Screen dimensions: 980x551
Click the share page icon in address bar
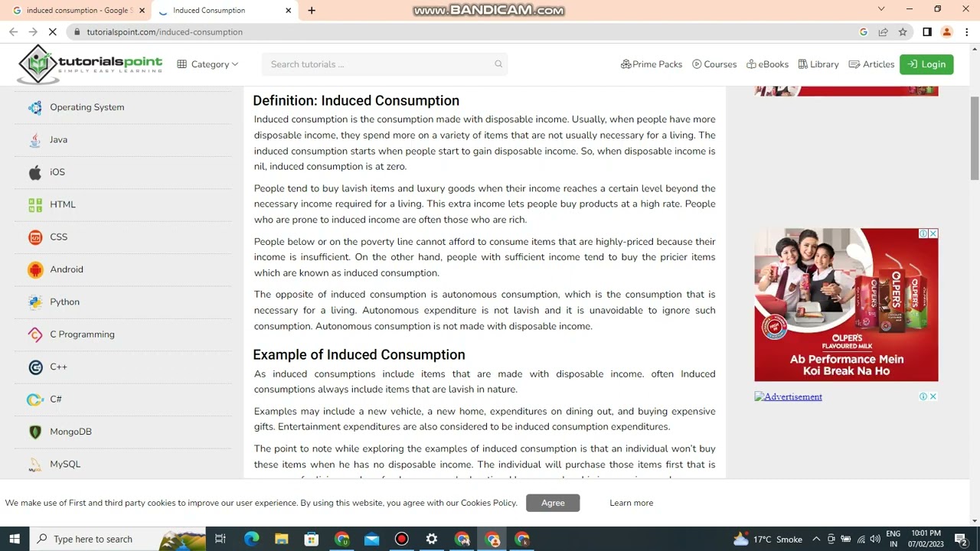tap(883, 31)
